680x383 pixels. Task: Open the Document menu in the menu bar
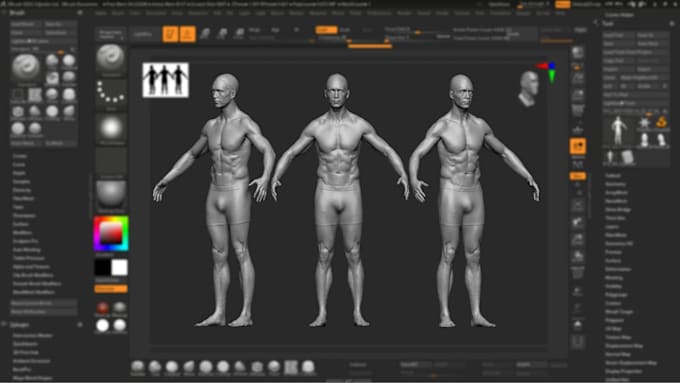point(156,13)
